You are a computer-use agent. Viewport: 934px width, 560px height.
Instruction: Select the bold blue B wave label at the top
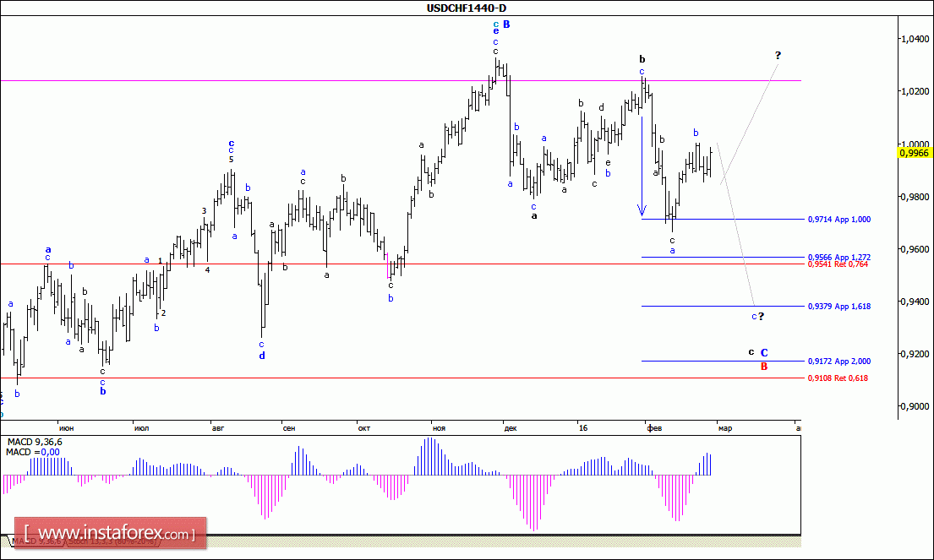tap(506, 24)
